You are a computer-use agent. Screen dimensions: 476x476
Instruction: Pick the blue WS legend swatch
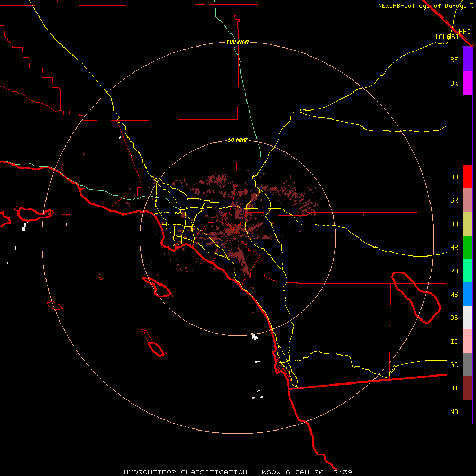coord(467,294)
